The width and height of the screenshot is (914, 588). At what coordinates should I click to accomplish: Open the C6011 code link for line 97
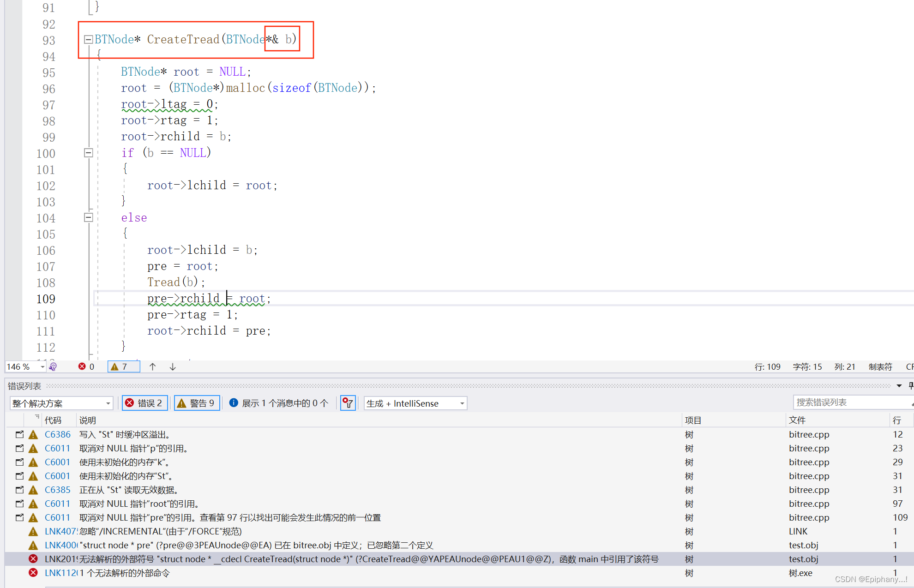(57, 504)
